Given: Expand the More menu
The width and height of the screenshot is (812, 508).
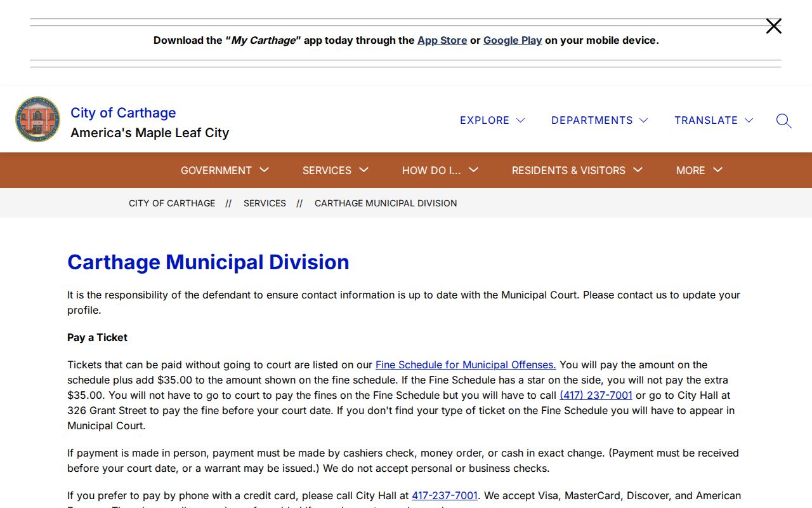Looking at the screenshot, I should click(x=700, y=170).
